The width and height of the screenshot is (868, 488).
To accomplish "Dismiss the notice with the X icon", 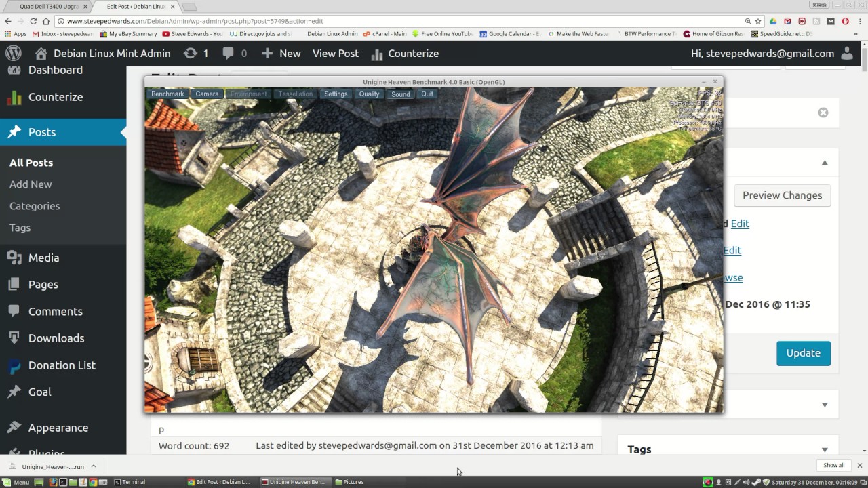I will point(823,113).
